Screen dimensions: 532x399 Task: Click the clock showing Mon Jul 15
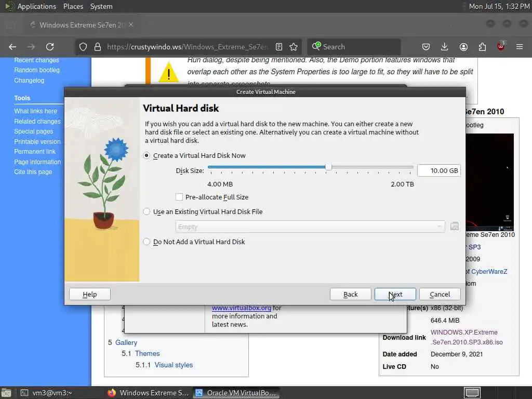click(x=499, y=6)
